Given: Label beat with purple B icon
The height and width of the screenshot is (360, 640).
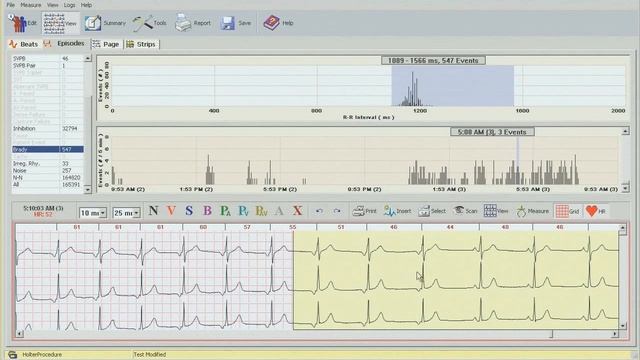Looking at the screenshot, I should [207, 211].
